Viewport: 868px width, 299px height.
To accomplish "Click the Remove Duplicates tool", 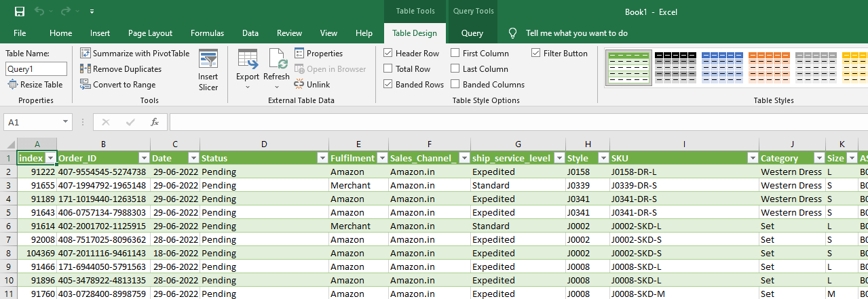I will click(x=121, y=68).
